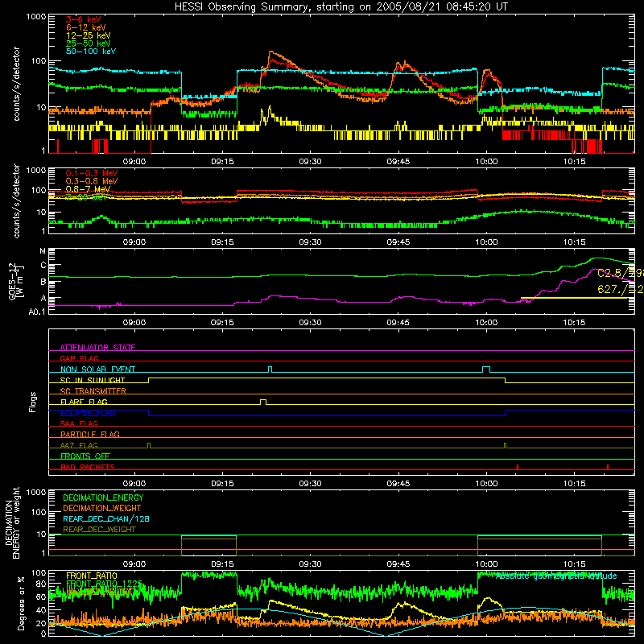The height and width of the screenshot is (644, 644).
Task: Click the ECLIPSE_FLAG label
Action: tap(88, 413)
